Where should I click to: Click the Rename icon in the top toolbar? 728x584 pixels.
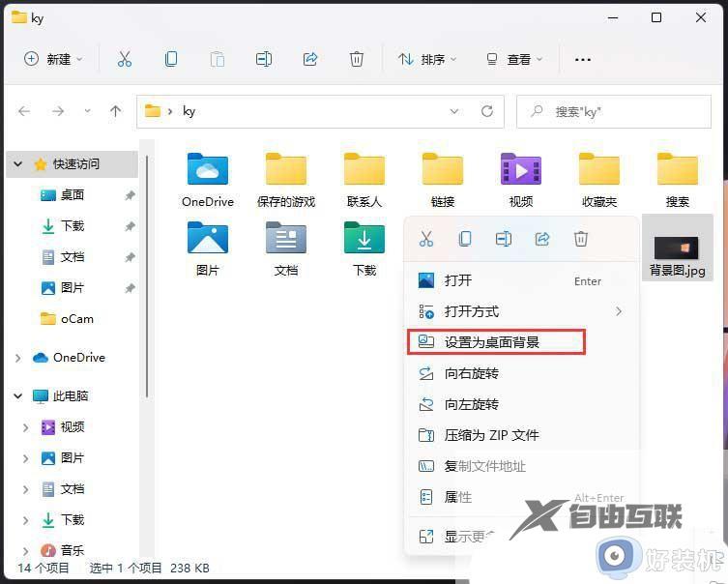pyautogui.click(x=264, y=59)
